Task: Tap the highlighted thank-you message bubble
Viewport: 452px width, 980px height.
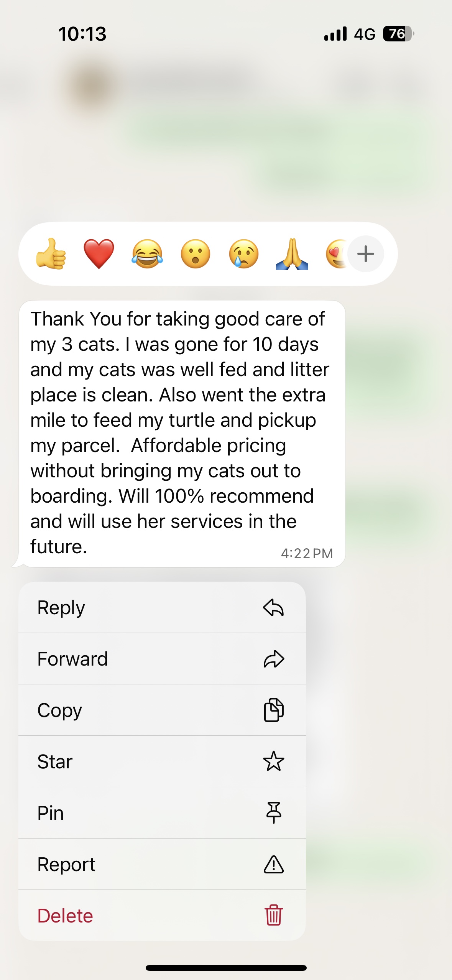Action: click(180, 433)
